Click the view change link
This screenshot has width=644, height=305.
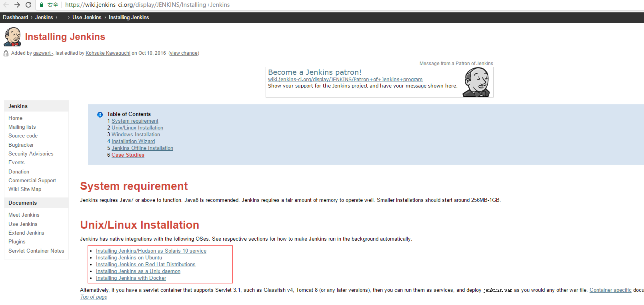[x=184, y=53]
